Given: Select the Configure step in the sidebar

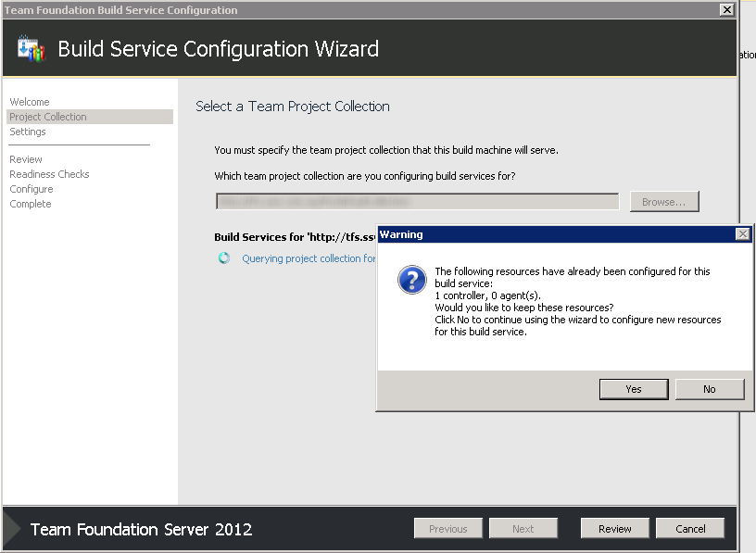Looking at the screenshot, I should click(31, 189).
